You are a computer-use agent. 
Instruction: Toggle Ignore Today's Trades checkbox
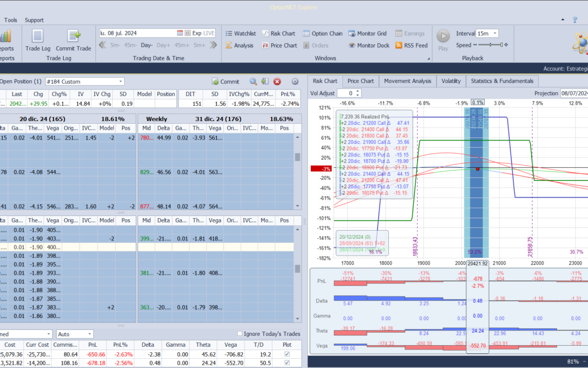click(x=240, y=334)
